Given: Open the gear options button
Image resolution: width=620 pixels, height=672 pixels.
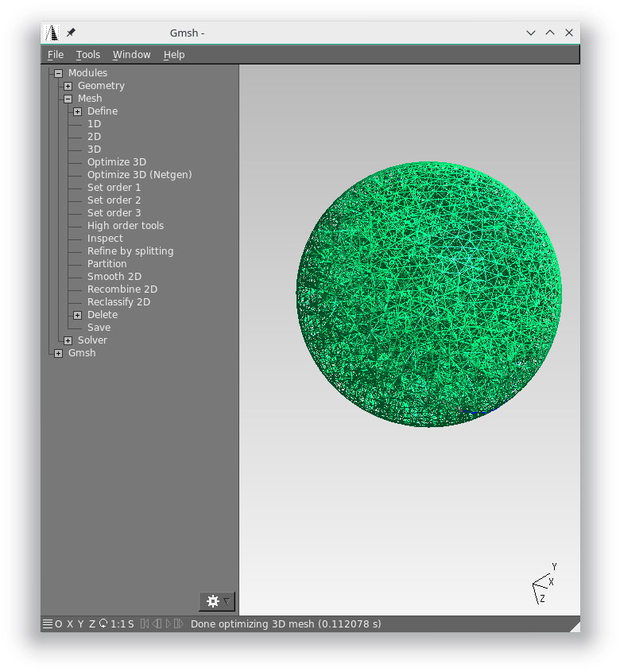Looking at the screenshot, I should point(217,601).
